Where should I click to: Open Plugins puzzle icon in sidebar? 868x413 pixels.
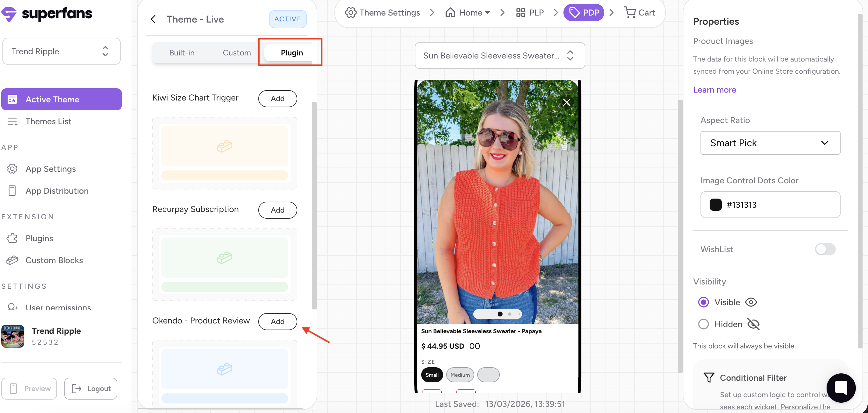(x=12, y=238)
